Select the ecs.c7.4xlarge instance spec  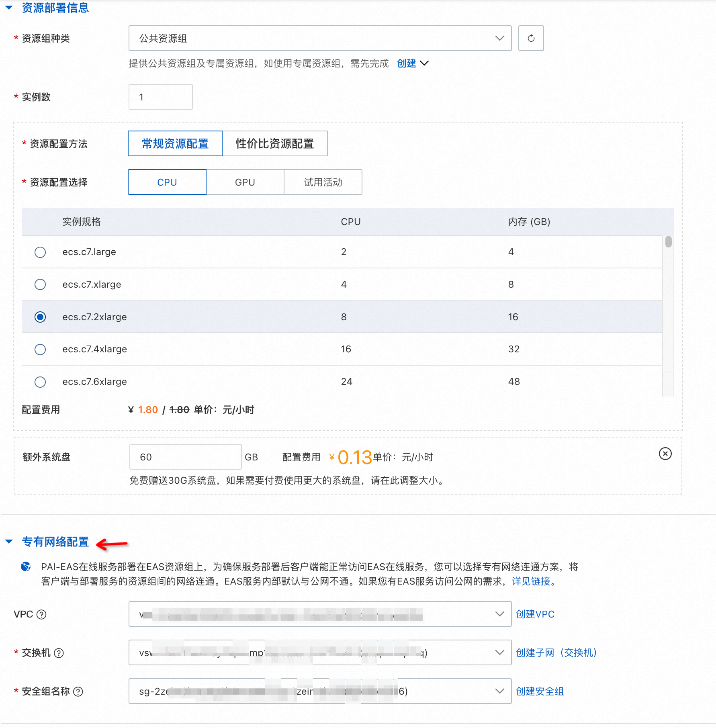point(40,350)
